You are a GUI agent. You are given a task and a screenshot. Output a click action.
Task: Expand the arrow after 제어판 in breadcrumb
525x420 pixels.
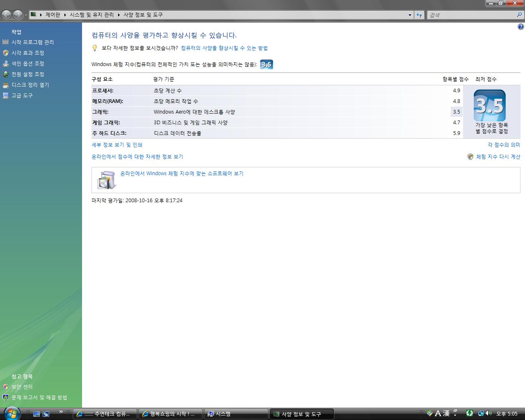(x=65, y=15)
